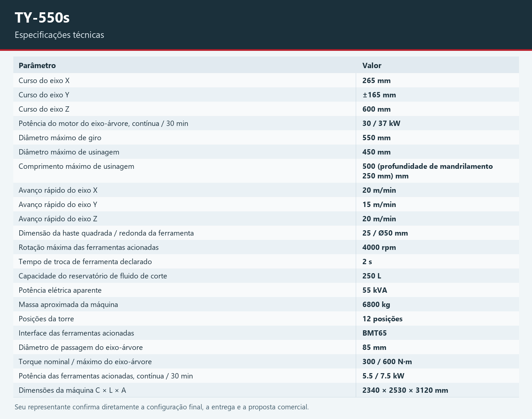Click the '12 posições' value
The width and height of the screenshot is (532, 419).
click(382, 319)
